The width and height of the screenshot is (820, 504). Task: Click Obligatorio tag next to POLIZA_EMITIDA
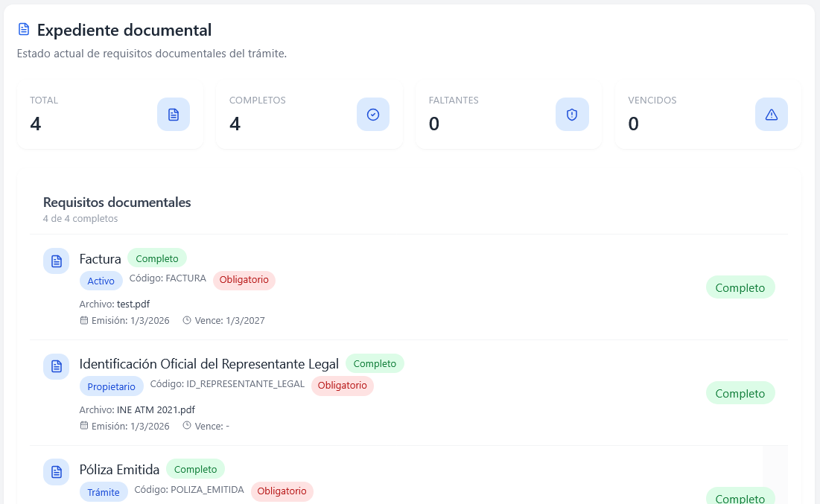click(282, 491)
